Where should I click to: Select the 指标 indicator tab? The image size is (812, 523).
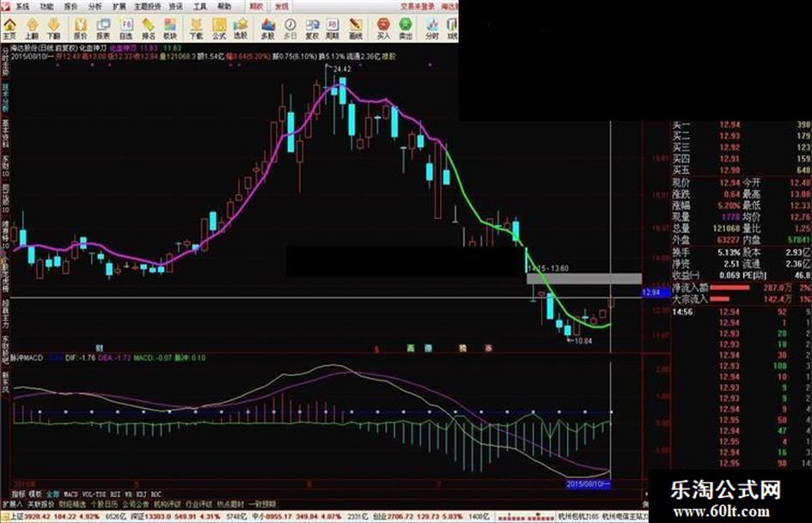point(18,495)
